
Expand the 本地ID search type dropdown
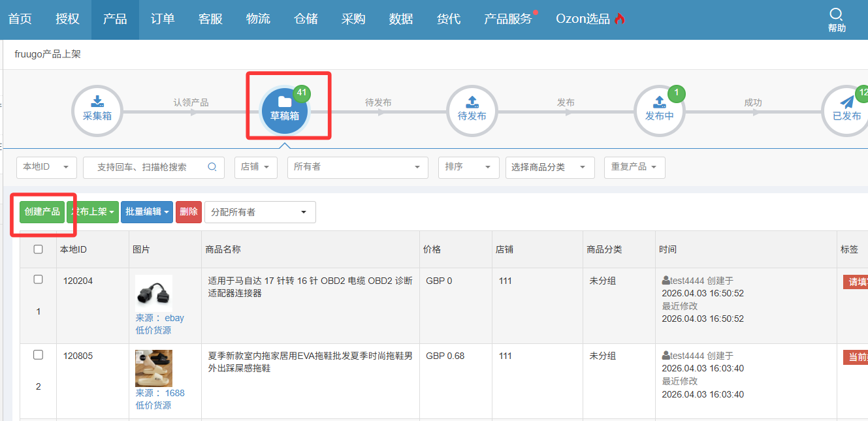(x=46, y=167)
